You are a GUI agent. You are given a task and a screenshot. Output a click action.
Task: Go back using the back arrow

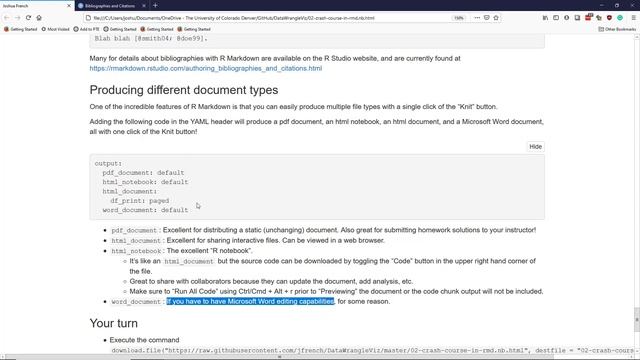click(x=7, y=18)
